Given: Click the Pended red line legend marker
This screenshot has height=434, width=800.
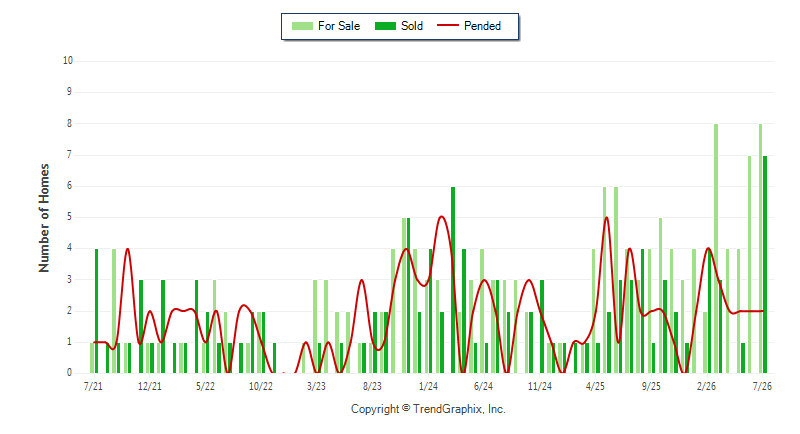Looking at the screenshot, I should 448,25.
